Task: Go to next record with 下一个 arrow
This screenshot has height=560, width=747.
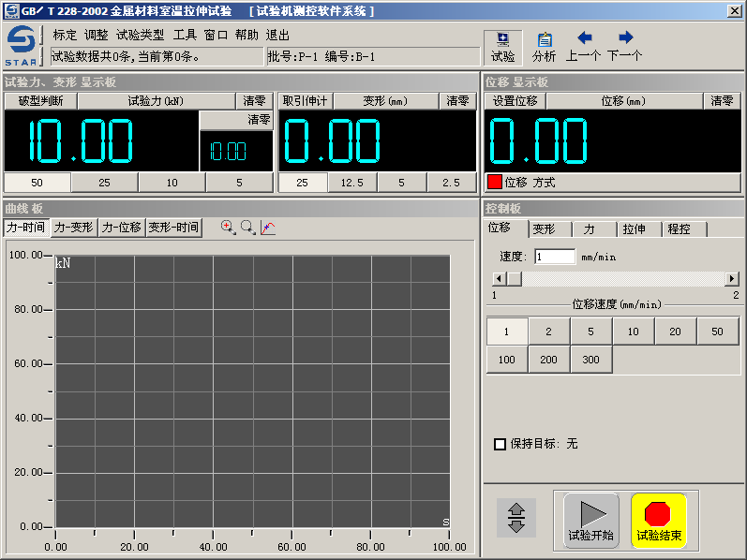Action: (x=624, y=47)
